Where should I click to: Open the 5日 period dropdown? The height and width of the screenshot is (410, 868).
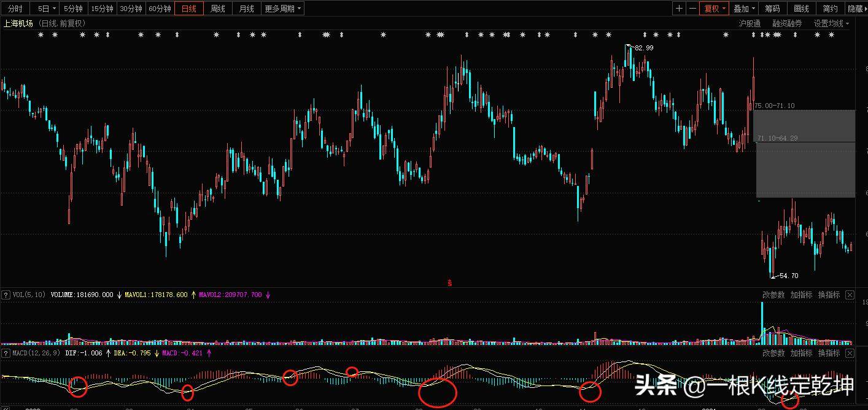coord(47,9)
